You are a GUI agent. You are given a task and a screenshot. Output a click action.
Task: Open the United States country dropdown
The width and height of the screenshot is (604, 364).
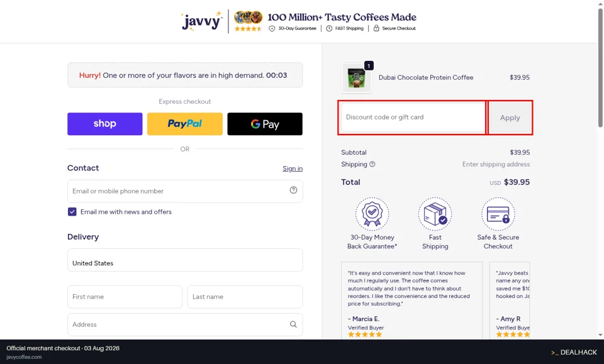(x=185, y=260)
